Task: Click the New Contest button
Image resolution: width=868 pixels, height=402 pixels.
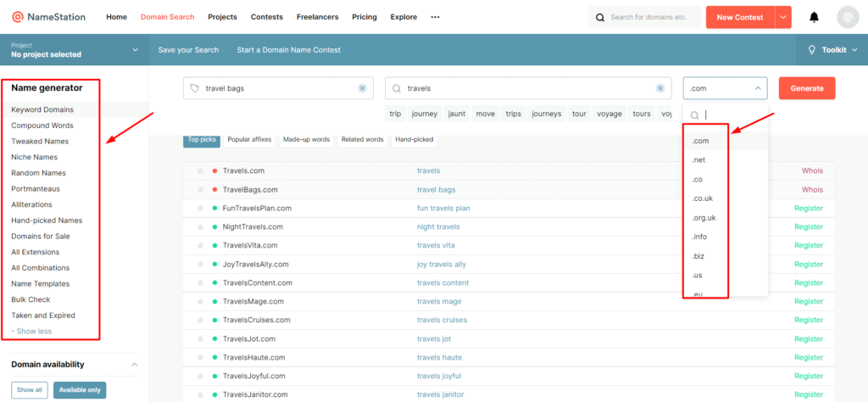Action: [740, 17]
